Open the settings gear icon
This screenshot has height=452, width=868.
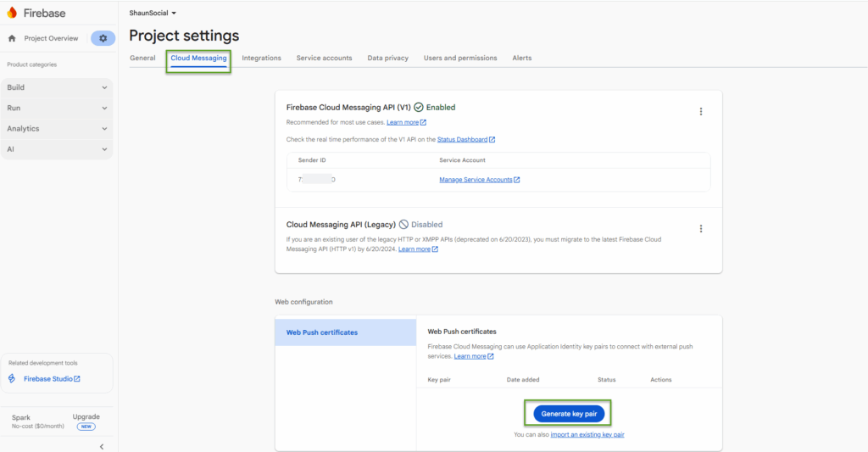point(103,38)
